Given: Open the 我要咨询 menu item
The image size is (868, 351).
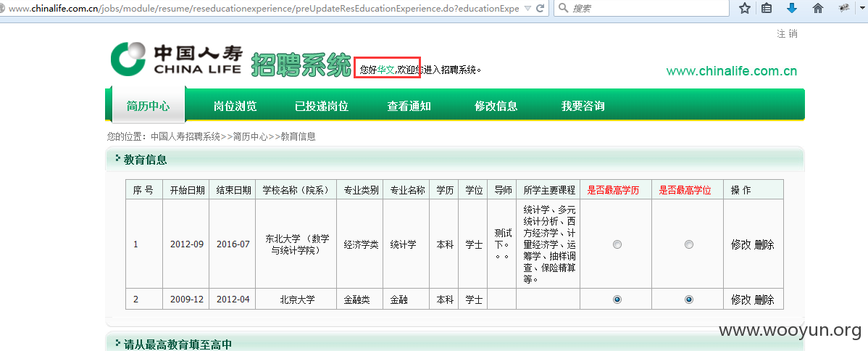Looking at the screenshot, I should tap(583, 107).
